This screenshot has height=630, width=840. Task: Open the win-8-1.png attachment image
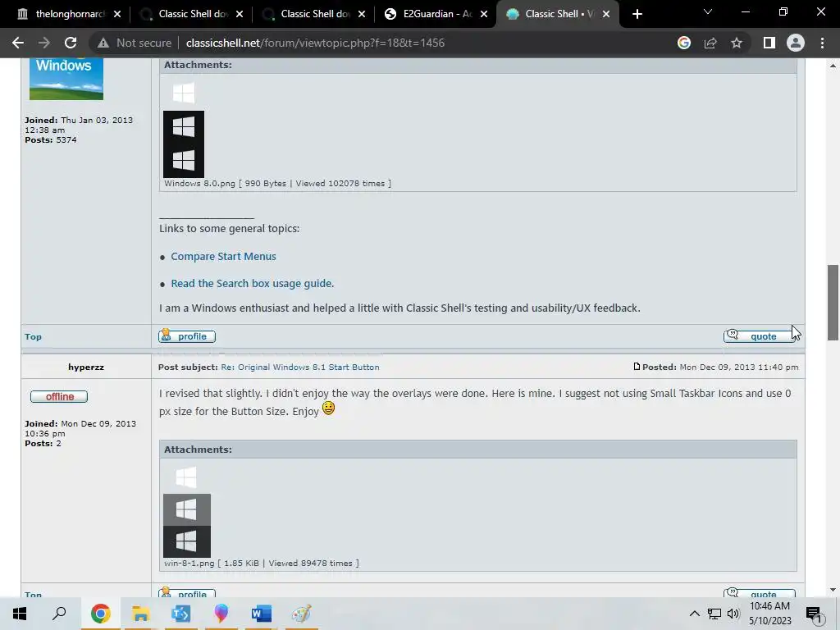point(187,511)
